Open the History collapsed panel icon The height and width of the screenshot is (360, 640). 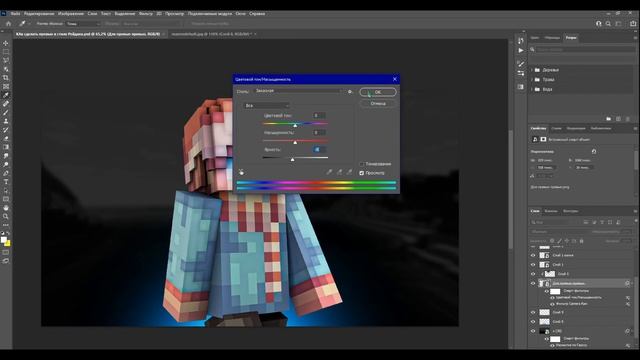point(520,40)
